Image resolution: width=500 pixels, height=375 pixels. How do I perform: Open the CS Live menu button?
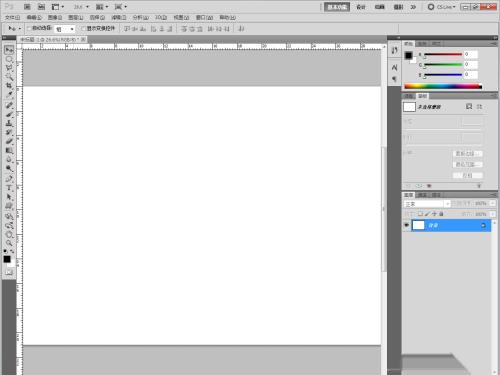coord(441,7)
